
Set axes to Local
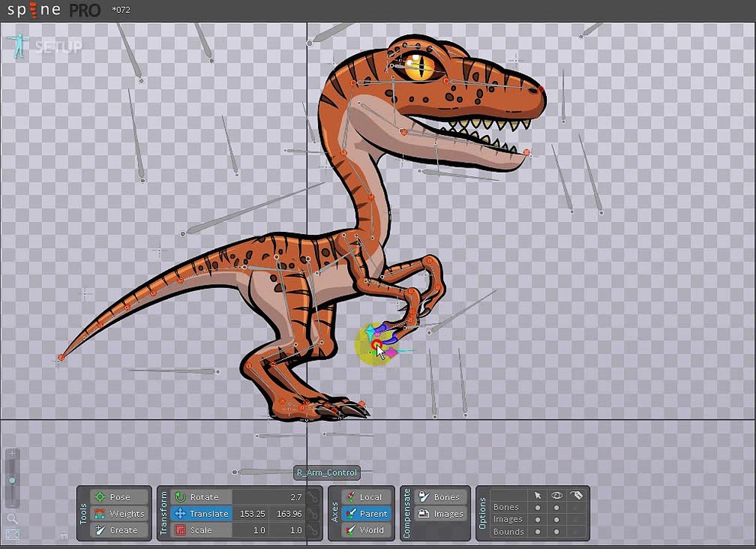pos(366,497)
